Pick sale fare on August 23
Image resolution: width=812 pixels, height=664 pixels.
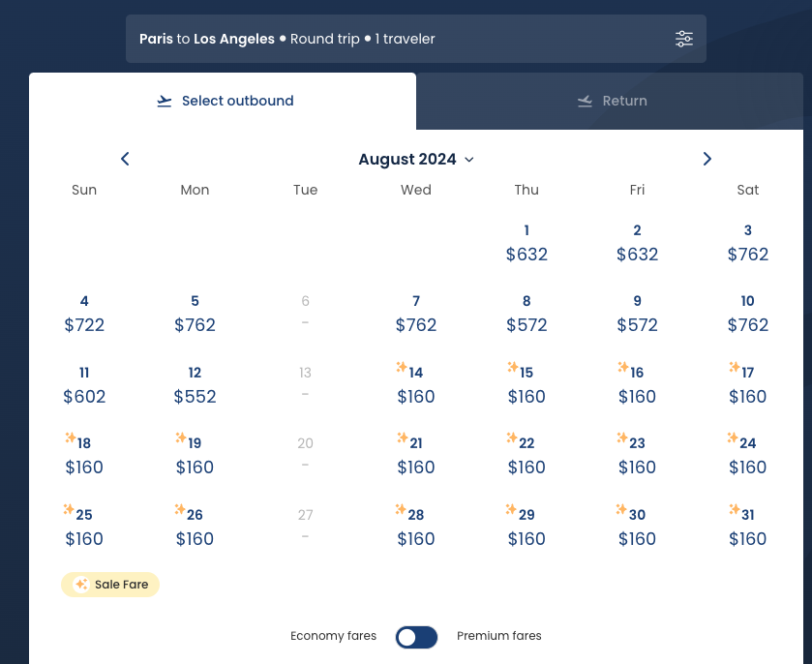(x=637, y=456)
